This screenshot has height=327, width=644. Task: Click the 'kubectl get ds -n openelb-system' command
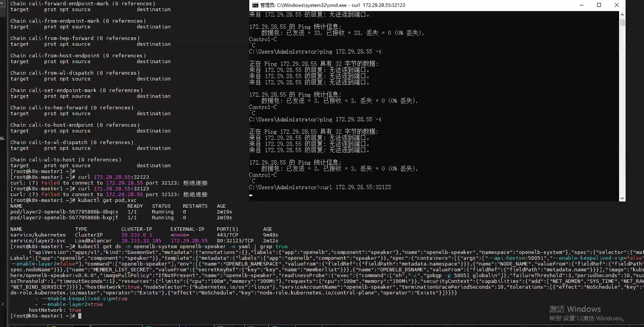coord(183,247)
